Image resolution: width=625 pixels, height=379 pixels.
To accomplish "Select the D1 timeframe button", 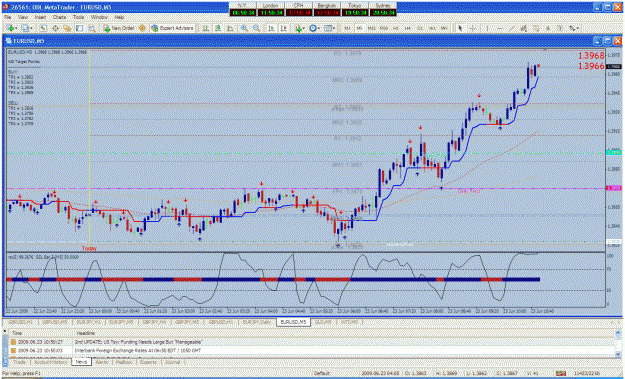I will point(420,28).
